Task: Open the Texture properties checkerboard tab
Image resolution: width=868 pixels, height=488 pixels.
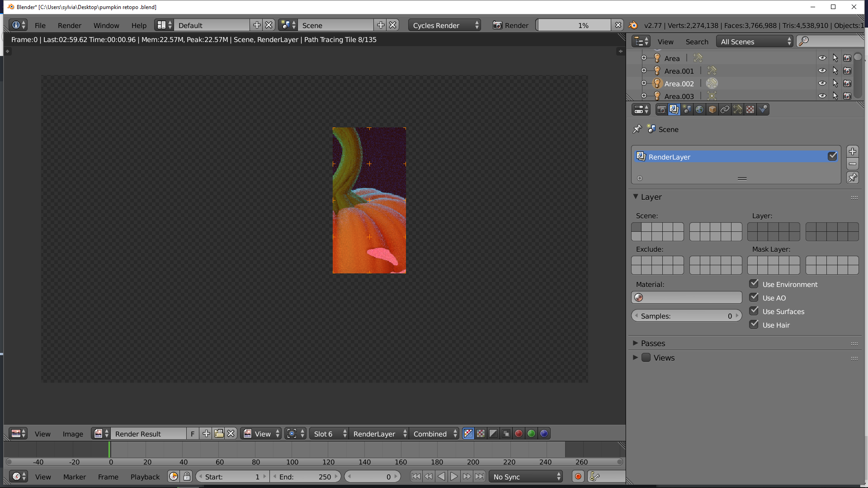Action: (x=750, y=110)
